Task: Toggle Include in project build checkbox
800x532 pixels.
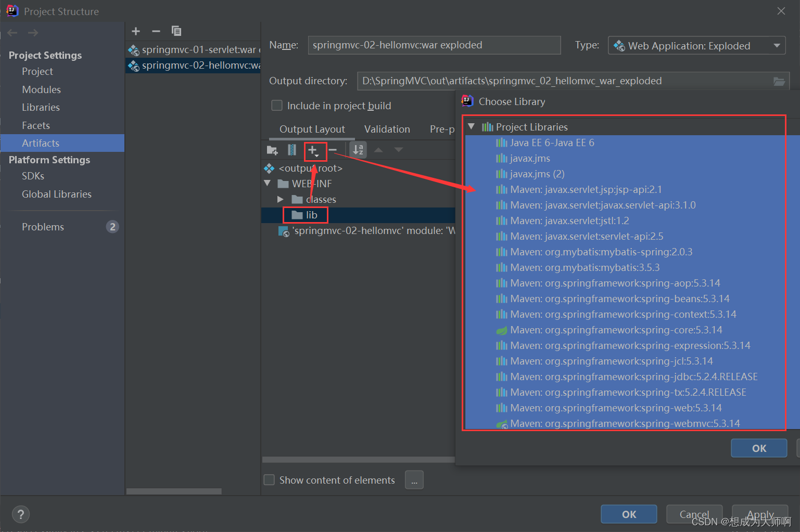Action: click(x=277, y=106)
